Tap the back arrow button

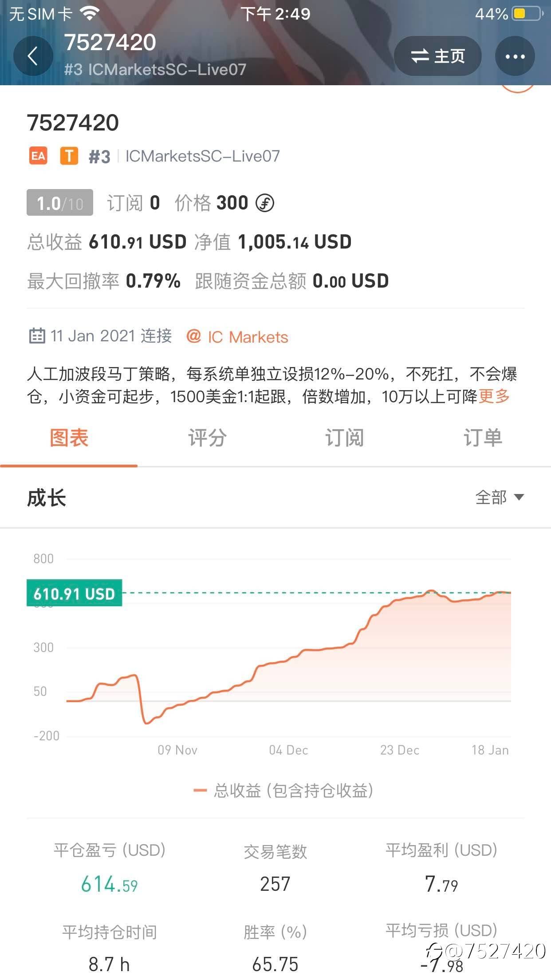pos(33,56)
